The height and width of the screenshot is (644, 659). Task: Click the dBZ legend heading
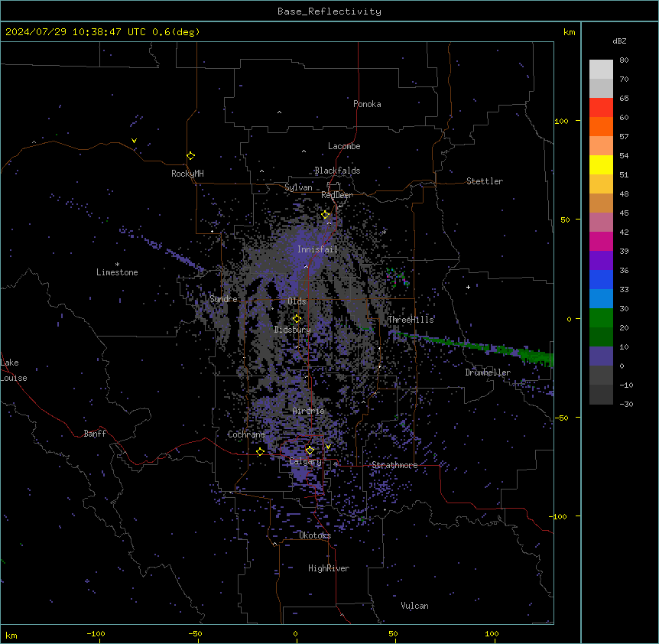(619, 41)
